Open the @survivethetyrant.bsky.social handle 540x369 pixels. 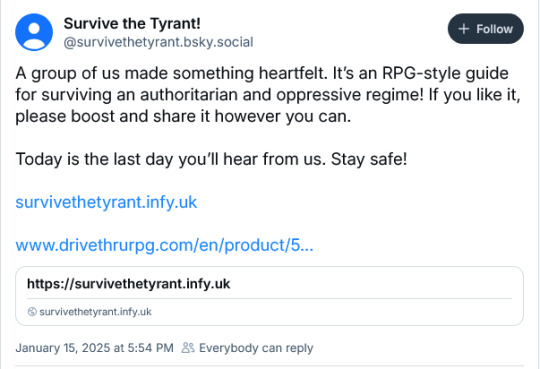click(158, 42)
